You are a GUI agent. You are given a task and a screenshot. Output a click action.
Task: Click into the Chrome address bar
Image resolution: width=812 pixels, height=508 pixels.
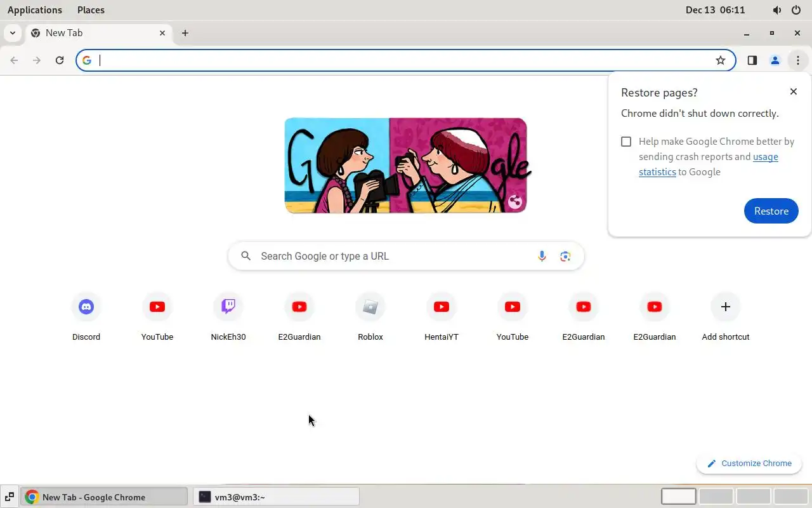coord(406,60)
